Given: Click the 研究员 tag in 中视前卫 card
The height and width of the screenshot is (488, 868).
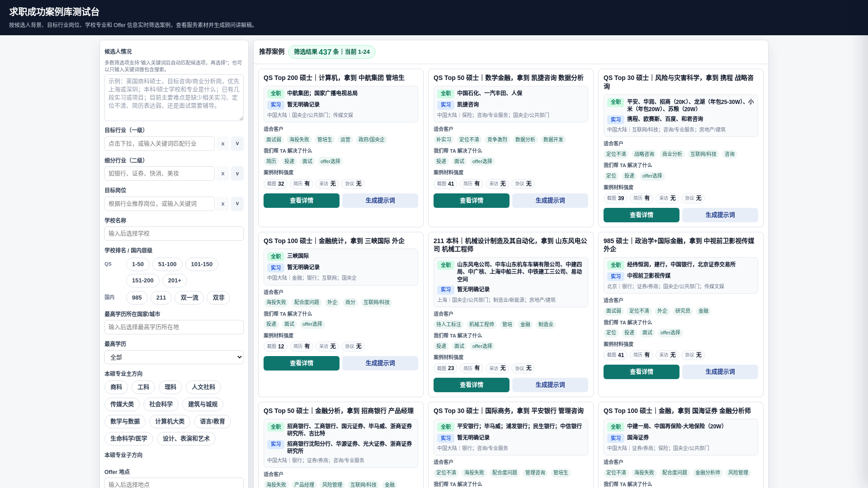Looking at the screenshot, I should 683,311.
